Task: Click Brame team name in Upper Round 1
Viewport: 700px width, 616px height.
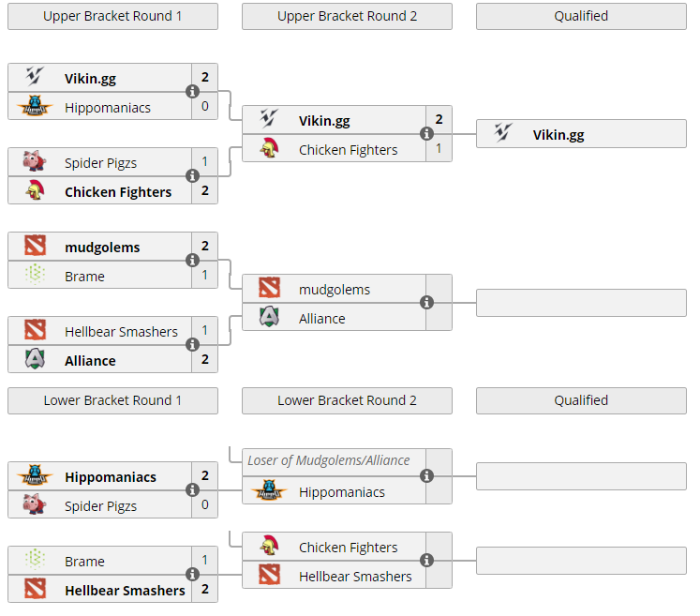Action: click(84, 277)
